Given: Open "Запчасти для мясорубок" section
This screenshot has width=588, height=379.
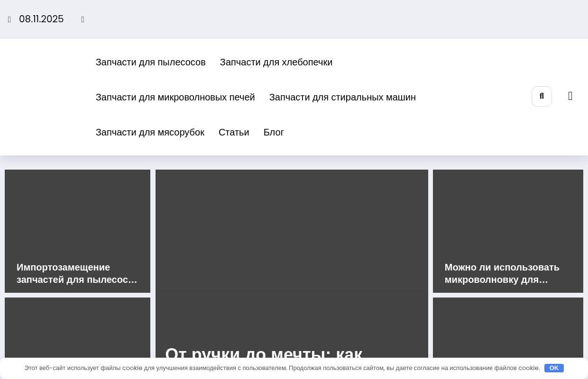Looking at the screenshot, I should pyautogui.click(x=150, y=132).
